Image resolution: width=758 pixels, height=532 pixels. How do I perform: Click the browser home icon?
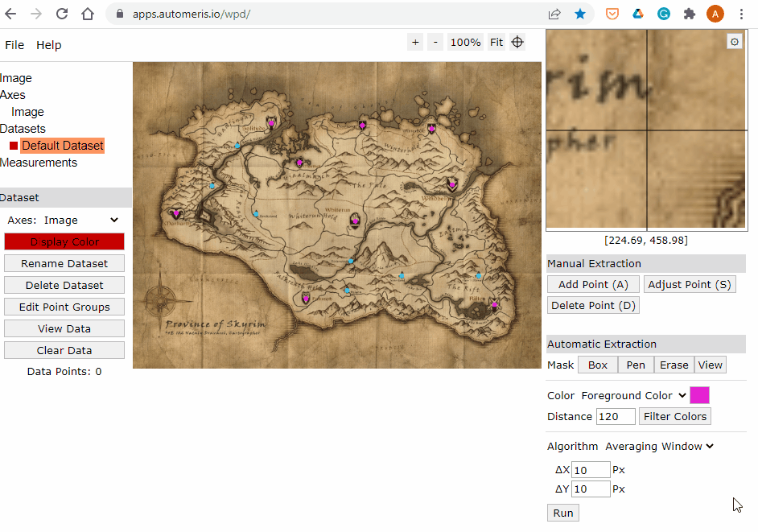(x=88, y=14)
